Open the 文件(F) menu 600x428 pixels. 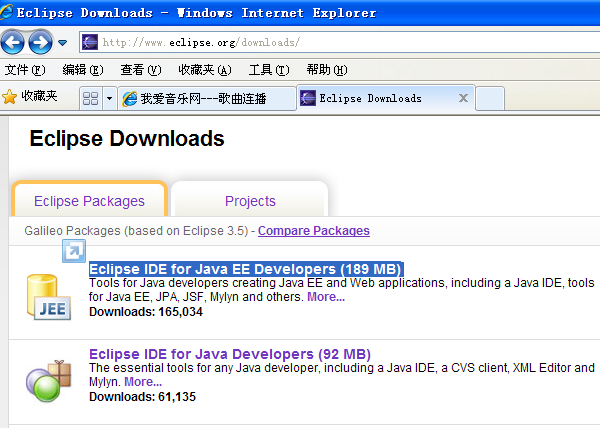(x=25, y=70)
